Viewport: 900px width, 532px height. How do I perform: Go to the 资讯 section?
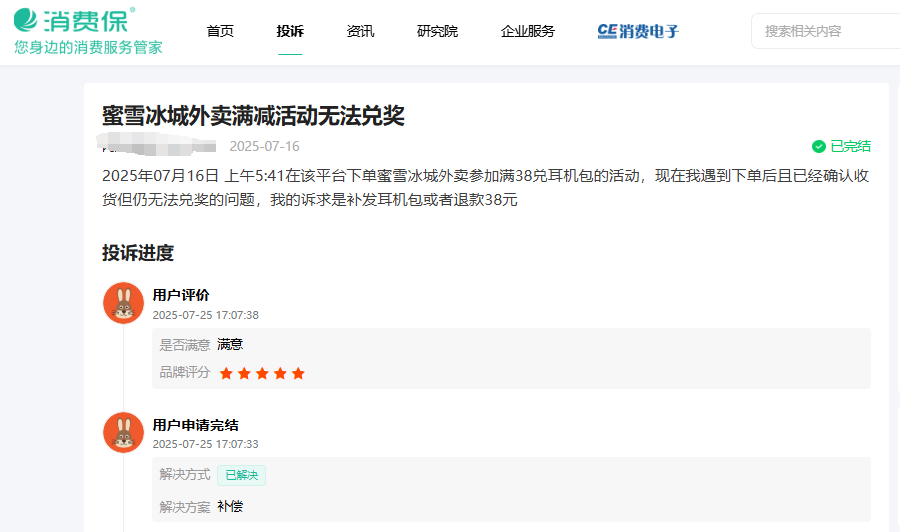click(360, 31)
